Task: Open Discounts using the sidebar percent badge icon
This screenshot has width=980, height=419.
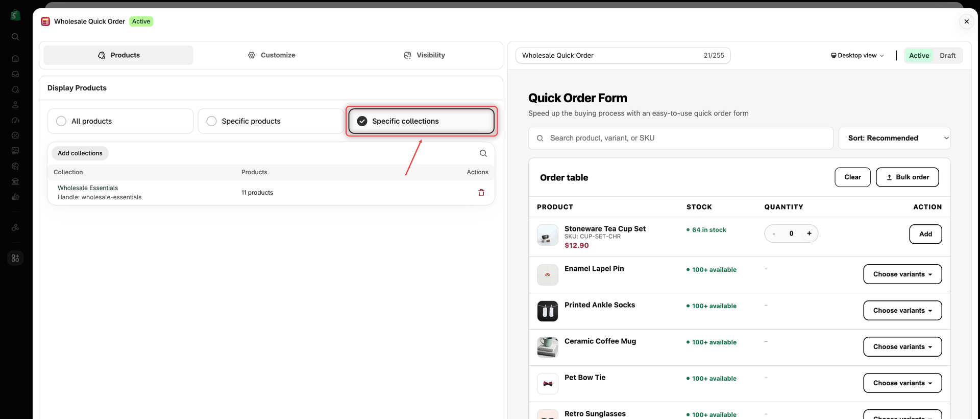Action: (15, 135)
